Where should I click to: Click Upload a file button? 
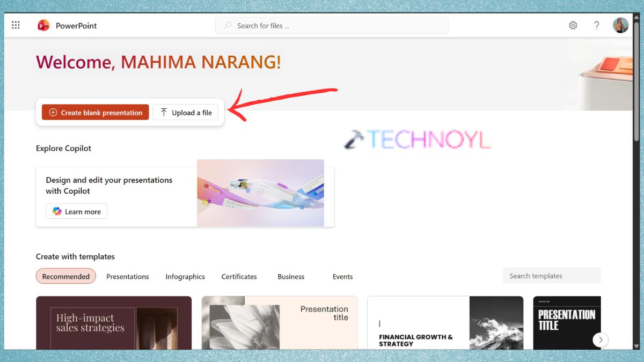tap(186, 113)
